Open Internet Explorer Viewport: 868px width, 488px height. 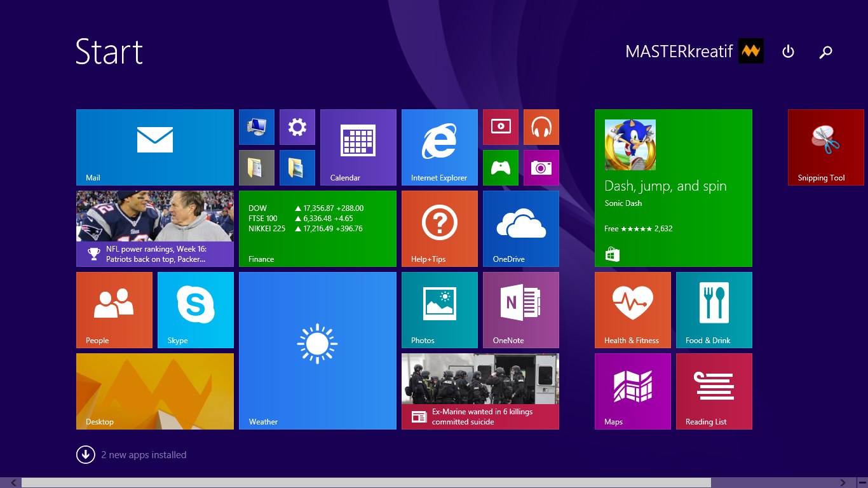pos(439,147)
